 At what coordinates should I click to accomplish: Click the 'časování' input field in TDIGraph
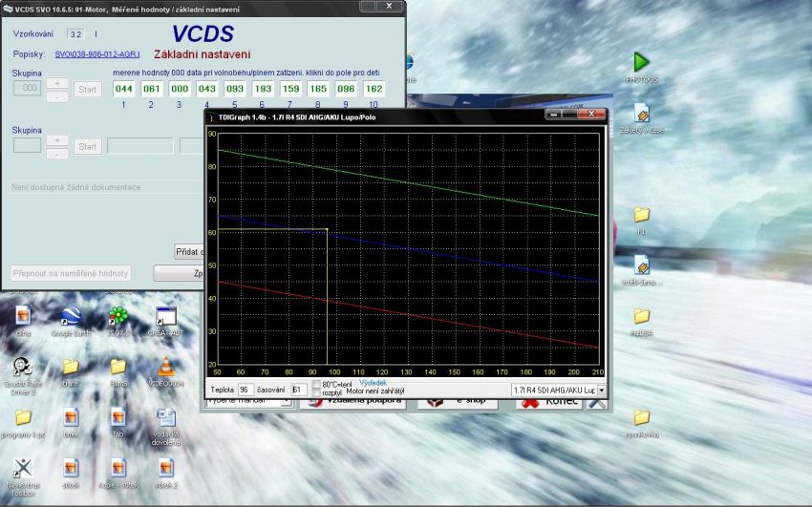click(298, 390)
